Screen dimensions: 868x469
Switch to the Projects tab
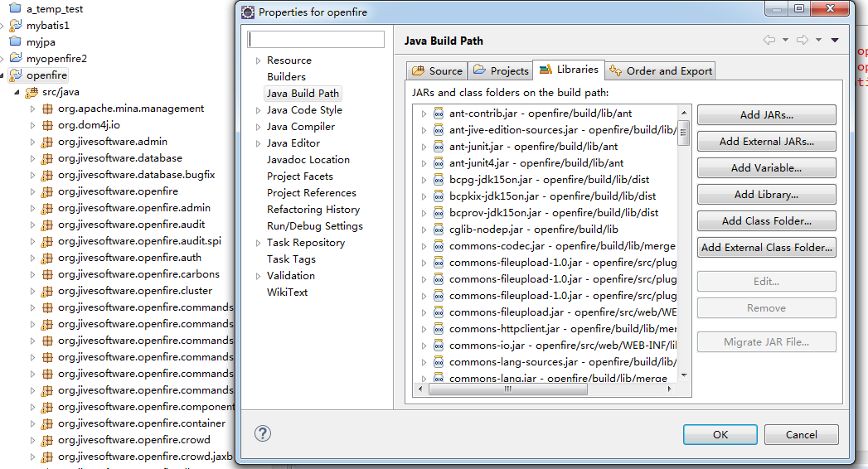501,70
